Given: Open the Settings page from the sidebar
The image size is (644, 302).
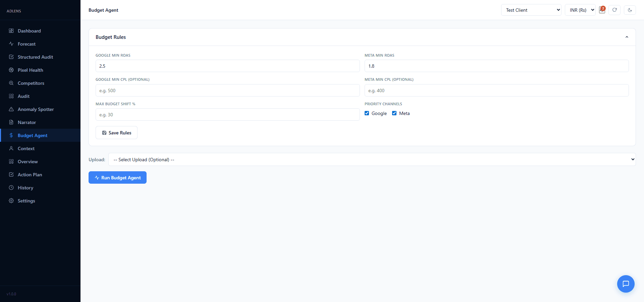Looking at the screenshot, I should (26, 200).
